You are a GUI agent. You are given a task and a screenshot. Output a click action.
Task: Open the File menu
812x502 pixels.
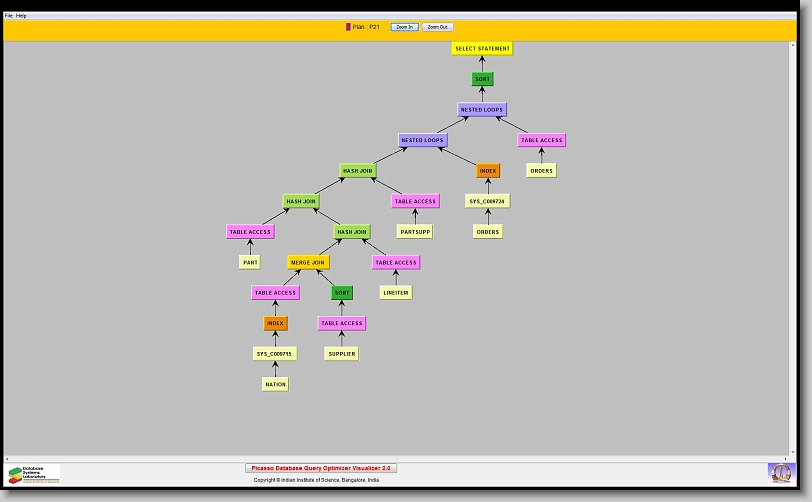[x=8, y=16]
